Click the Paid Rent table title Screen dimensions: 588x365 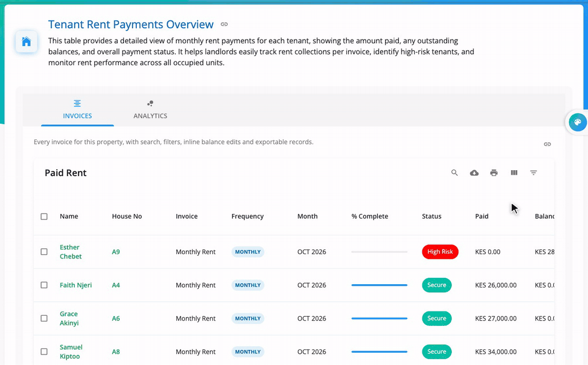pos(66,173)
